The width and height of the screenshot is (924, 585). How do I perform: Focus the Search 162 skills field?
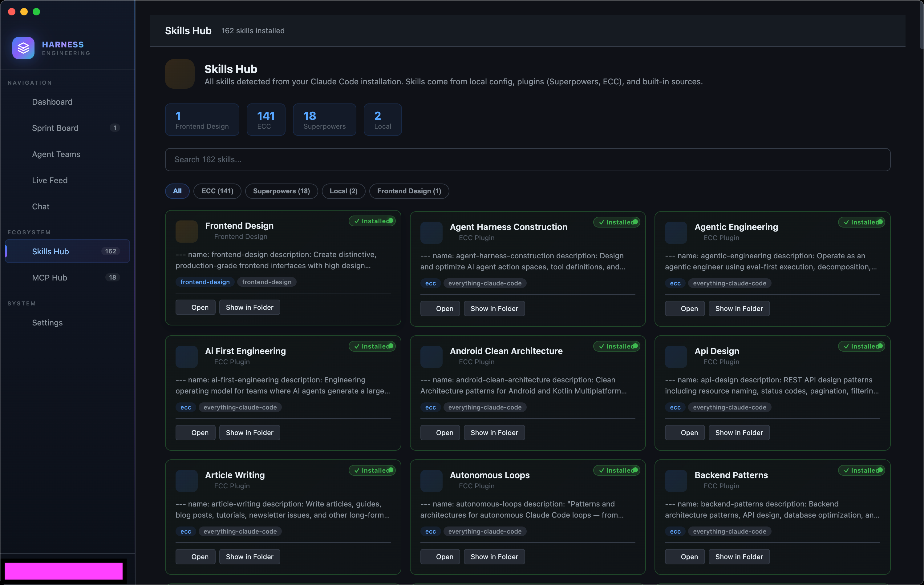pos(528,159)
